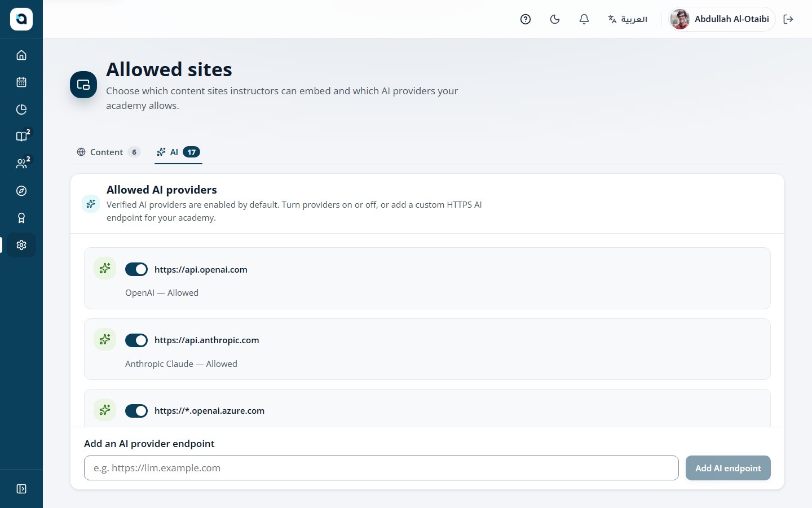Click the 'Allowed AI providers' heading
The image size is (812, 508).
click(x=162, y=190)
